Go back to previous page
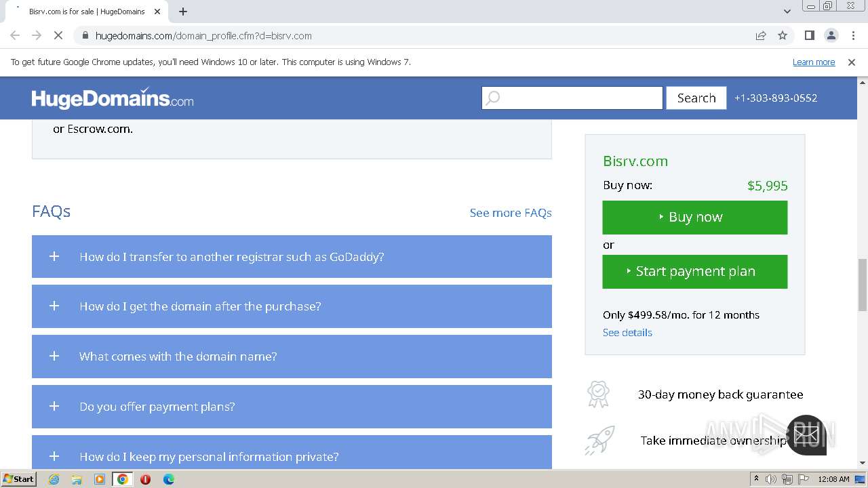 [15, 35]
